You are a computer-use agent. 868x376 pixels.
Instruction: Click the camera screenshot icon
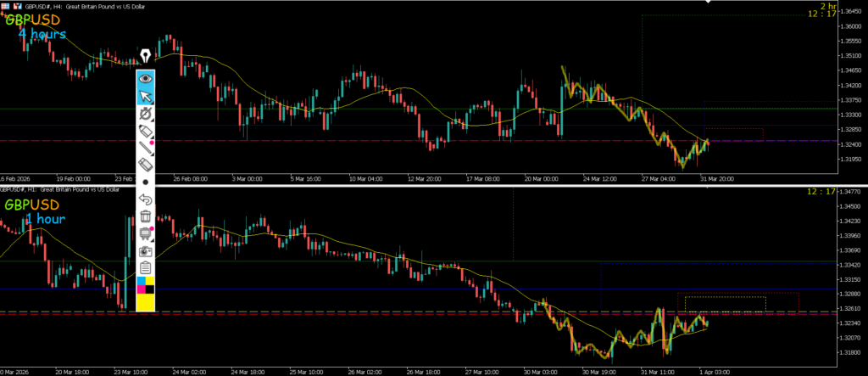click(146, 251)
